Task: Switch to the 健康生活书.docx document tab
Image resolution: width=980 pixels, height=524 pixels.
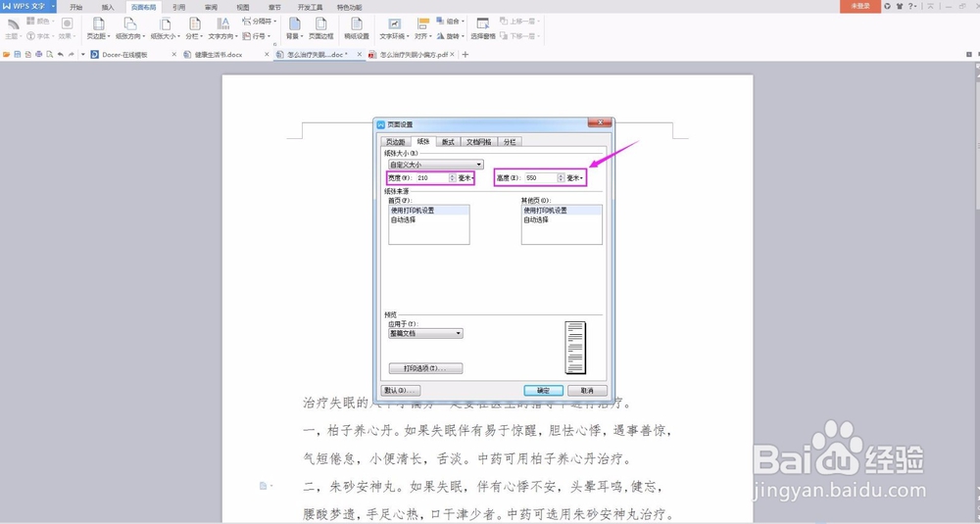Action: coord(219,55)
